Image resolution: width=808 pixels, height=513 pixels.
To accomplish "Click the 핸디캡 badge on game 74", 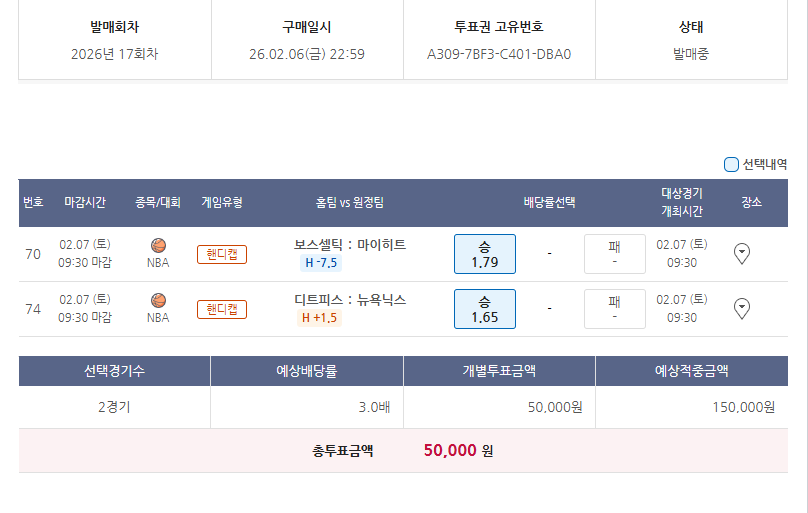I will pyautogui.click(x=221, y=309).
